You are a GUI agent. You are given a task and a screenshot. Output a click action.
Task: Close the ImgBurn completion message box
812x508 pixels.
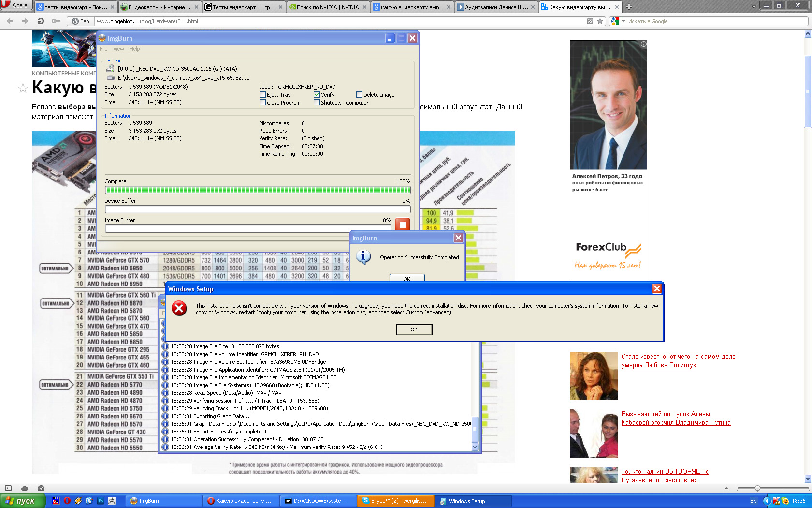click(458, 238)
